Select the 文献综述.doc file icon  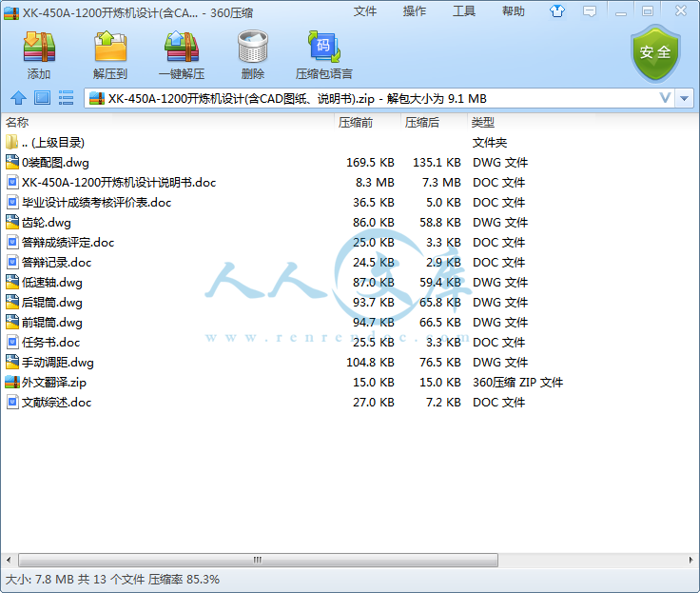coord(13,402)
